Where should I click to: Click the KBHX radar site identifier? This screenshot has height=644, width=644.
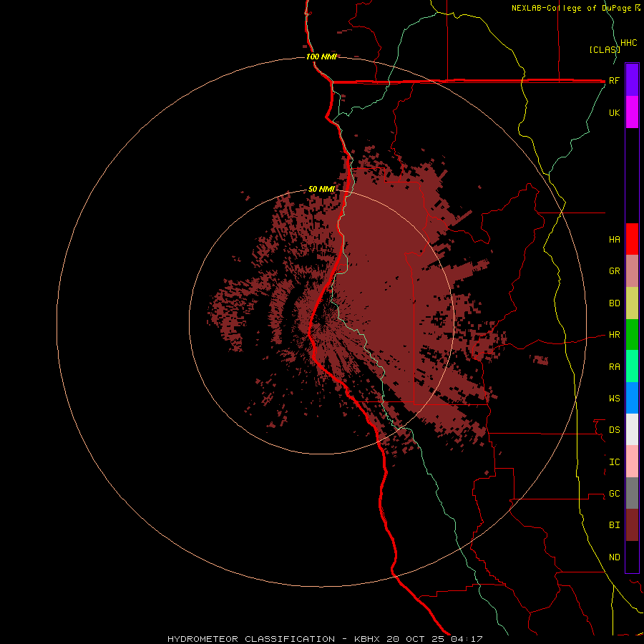click(x=367, y=639)
